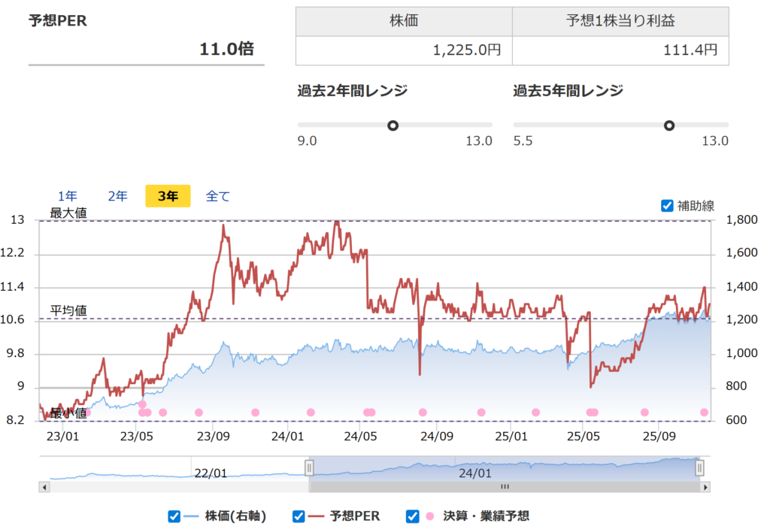Hide the 予想PER line via its checkbox

click(298, 516)
